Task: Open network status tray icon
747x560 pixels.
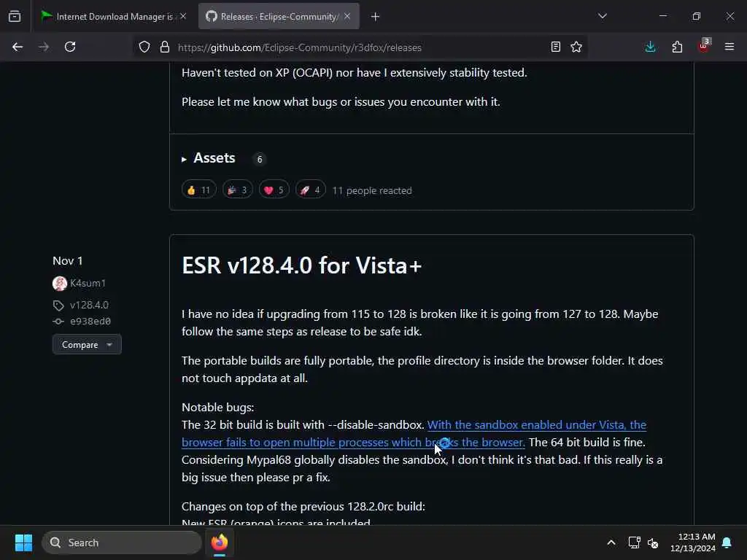Action: (x=634, y=542)
